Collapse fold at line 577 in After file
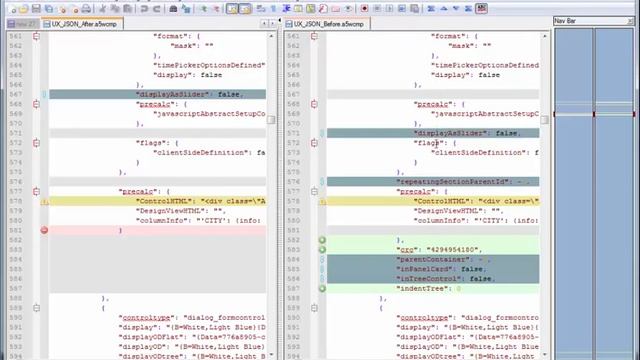 [36, 191]
